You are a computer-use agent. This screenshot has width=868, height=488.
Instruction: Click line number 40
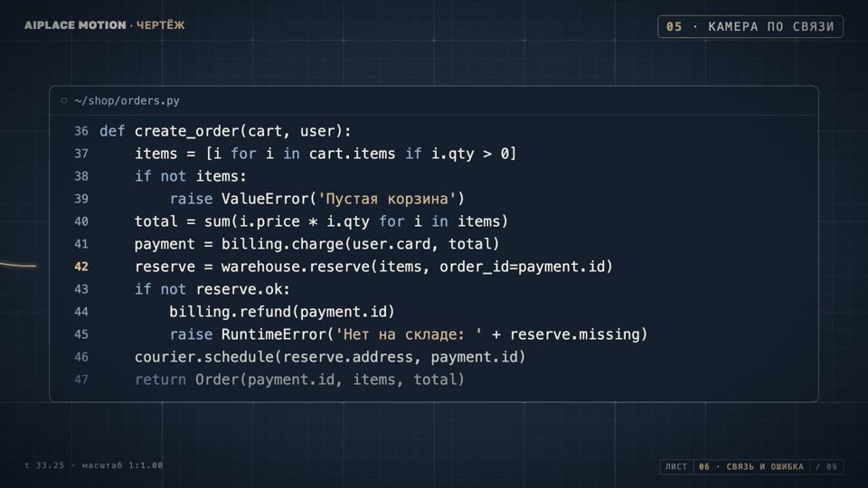pyautogui.click(x=81, y=222)
